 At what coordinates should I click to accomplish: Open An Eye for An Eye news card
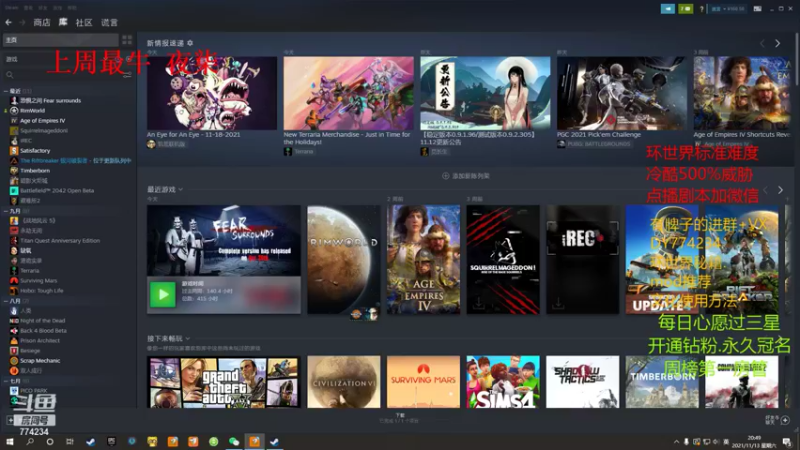tap(212, 93)
